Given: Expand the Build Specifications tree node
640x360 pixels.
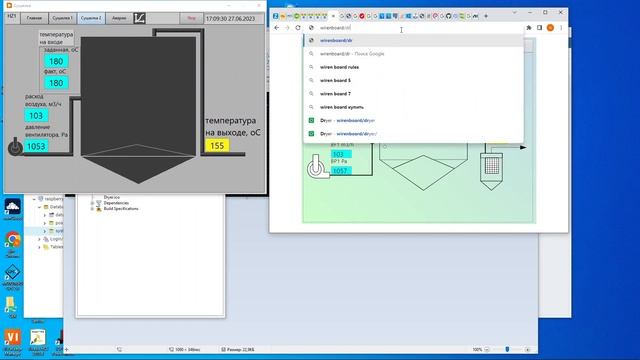Looking at the screenshot, I should click(x=92, y=209).
